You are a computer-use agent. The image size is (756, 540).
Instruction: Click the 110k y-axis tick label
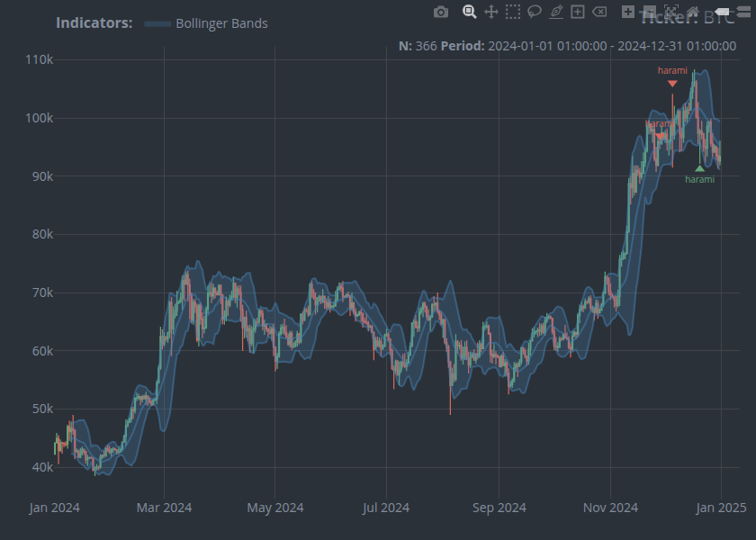click(x=38, y=59)
